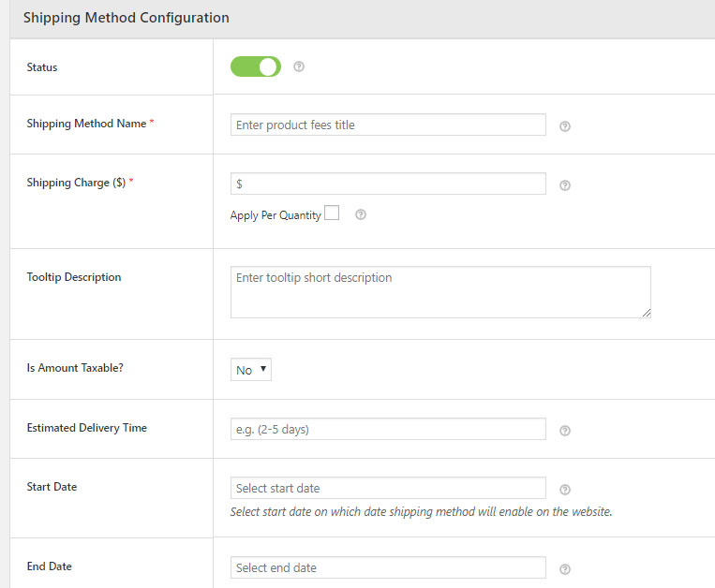Image resolution: width=715 pixels, height=588 pixels.
Task: Open the Is Amount Taxable dropdown
Action: pos(251,370)
